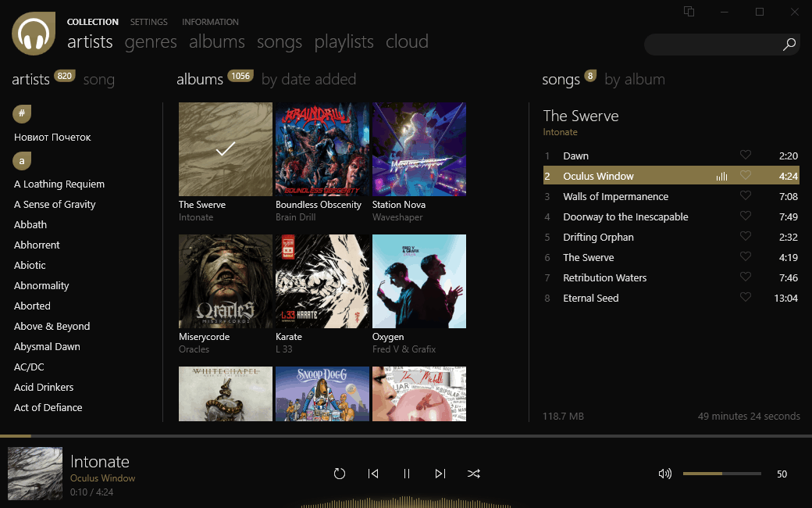Love the song Walls of Impermanence

pyautogui.click(x=745, y=195)
